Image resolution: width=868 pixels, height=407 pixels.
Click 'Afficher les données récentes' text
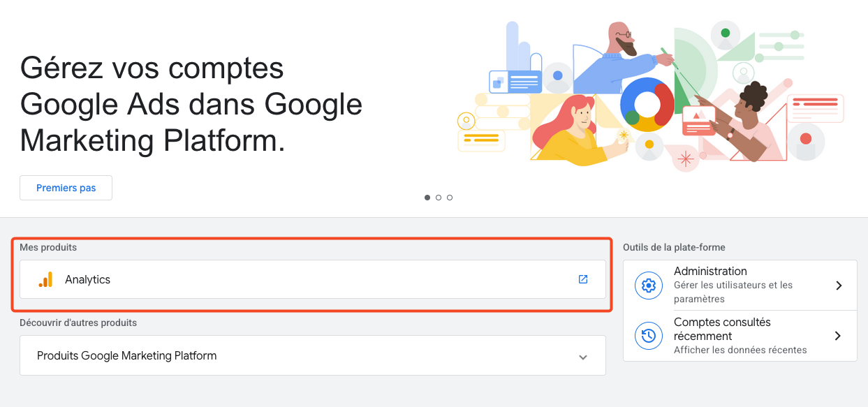pyautogui.click(x=740, y=350)
